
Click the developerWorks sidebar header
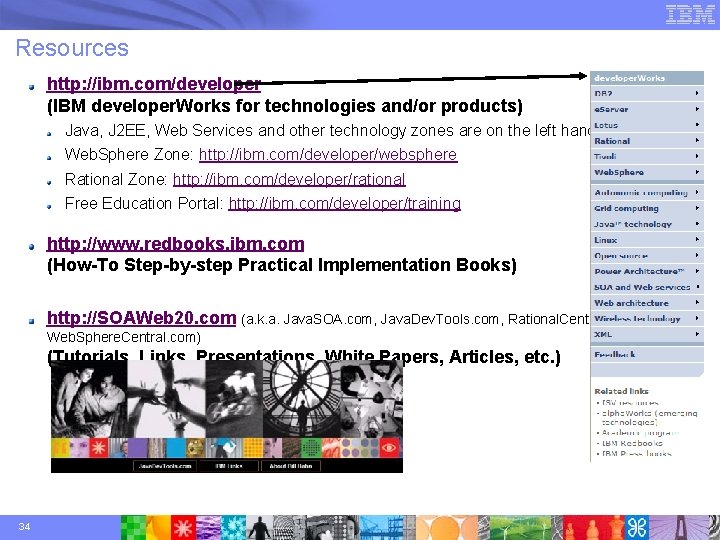click(647, 78)
